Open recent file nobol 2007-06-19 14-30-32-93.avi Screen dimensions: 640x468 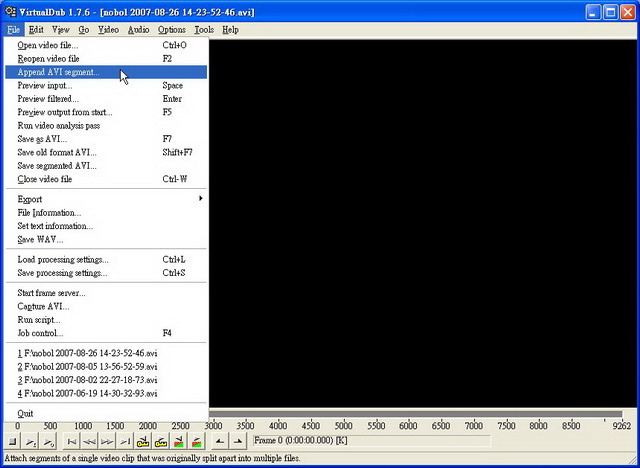click(106, 393)
